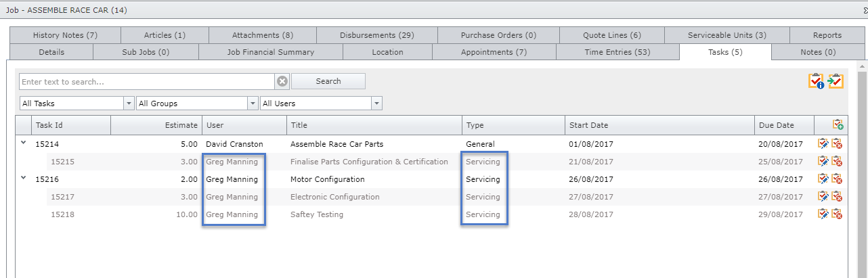This screenshot has height=278, width=868.
Task: Open the Disbursements (29) tab
Action: [377, 35]
